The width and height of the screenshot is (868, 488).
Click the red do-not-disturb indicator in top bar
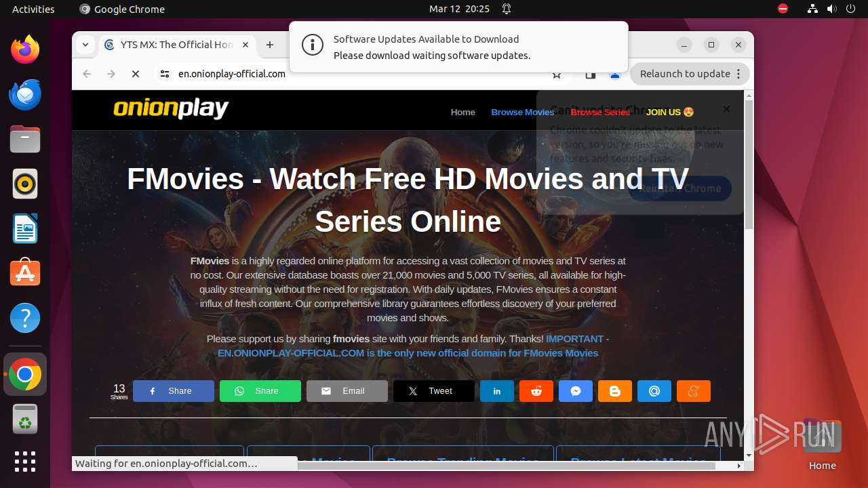(x=783, y=9)
